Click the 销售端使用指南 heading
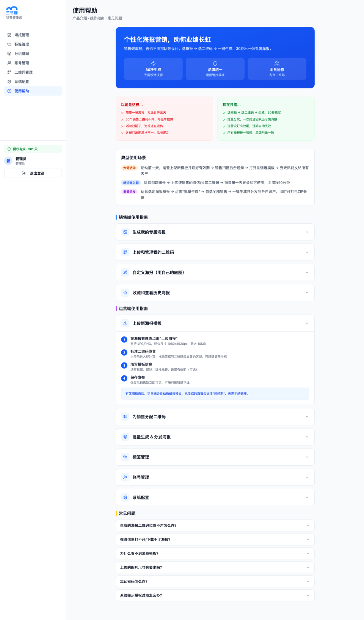364x620 pixels. 133,217
